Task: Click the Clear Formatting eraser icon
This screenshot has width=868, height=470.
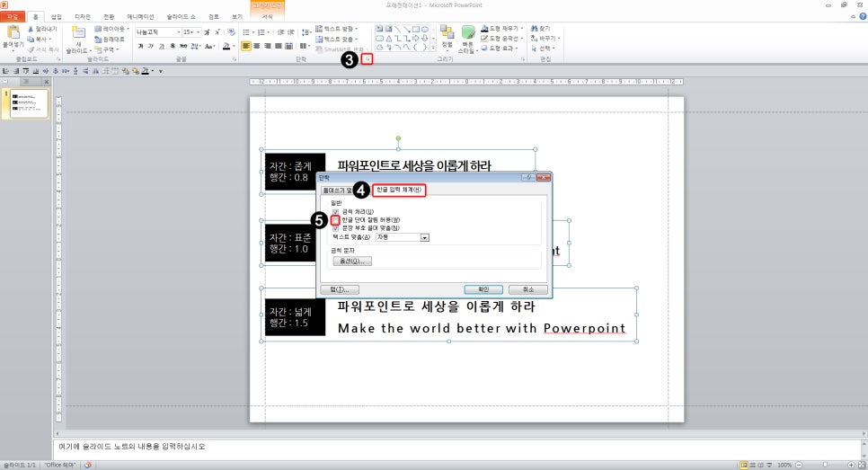Action: 232,32
